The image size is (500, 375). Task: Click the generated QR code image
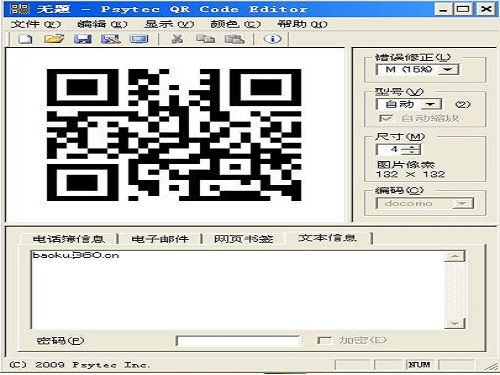tap(174, 135)
